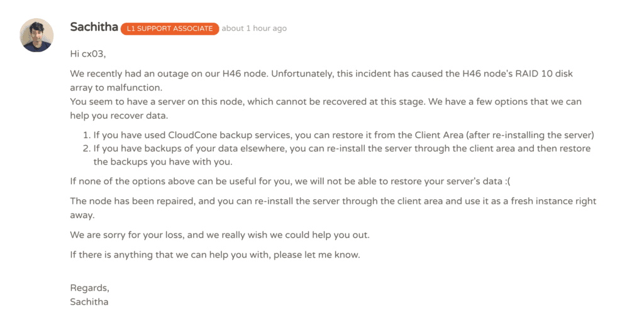Image resolution: width=644 pixels, height=316 pixels.
Task: Click the 'help you recover data.' line
Action: pyautogui.click(x=119, y=116)
